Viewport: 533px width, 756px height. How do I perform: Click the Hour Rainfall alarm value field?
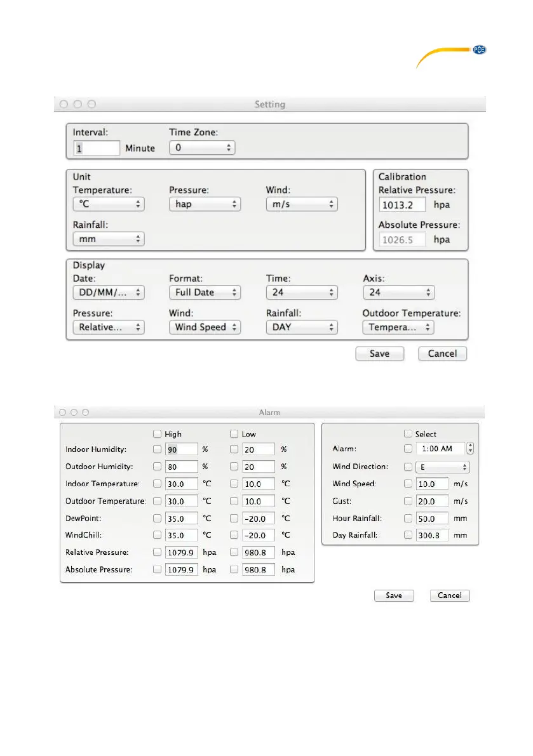coord(432,519)
